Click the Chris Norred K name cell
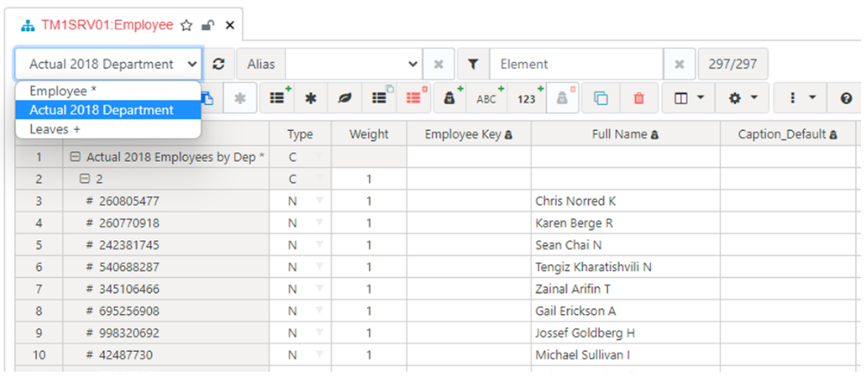The width and height of the screenshot is (868, 386). point(625,201)
